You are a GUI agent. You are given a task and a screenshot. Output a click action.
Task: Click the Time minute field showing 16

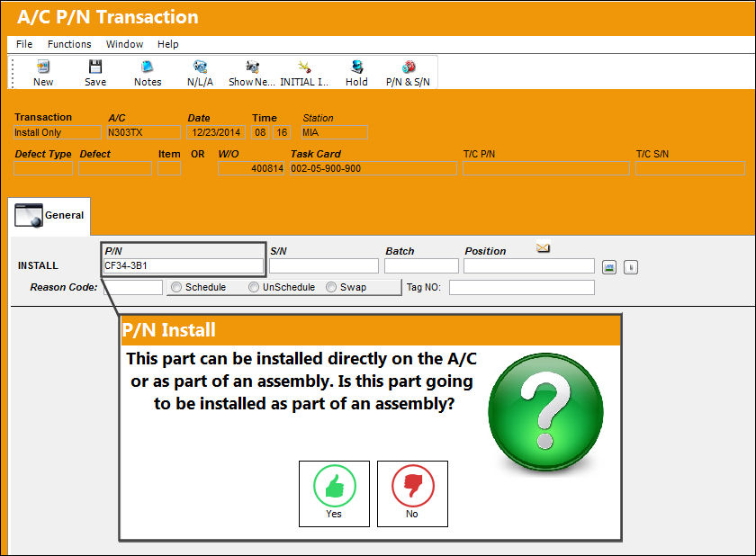[282, 132]
